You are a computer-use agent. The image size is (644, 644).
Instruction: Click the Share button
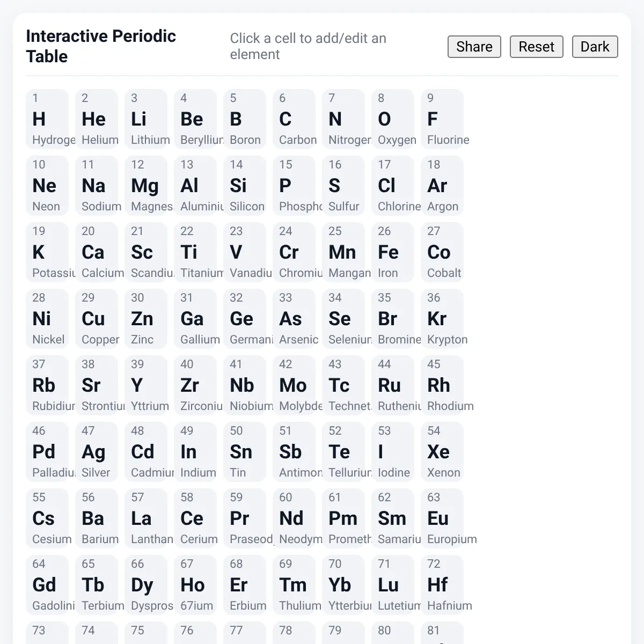click(474, 47)
